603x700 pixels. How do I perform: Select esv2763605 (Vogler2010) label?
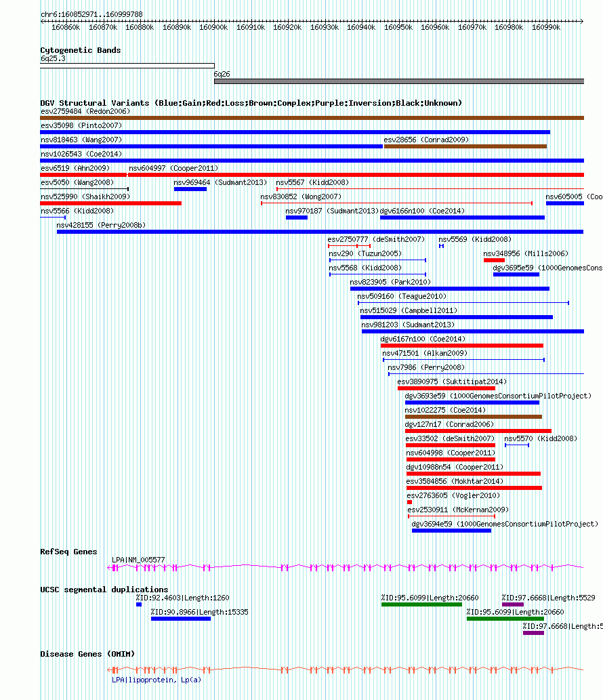[453, 497]
